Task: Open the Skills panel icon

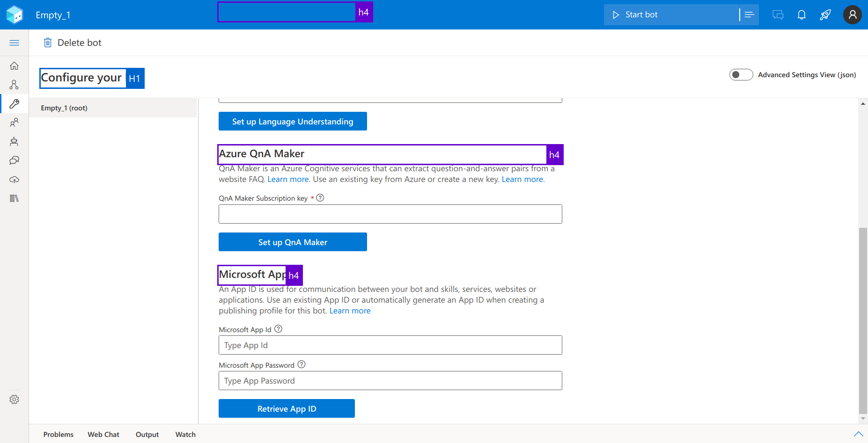Action: [x=14, y=122]
